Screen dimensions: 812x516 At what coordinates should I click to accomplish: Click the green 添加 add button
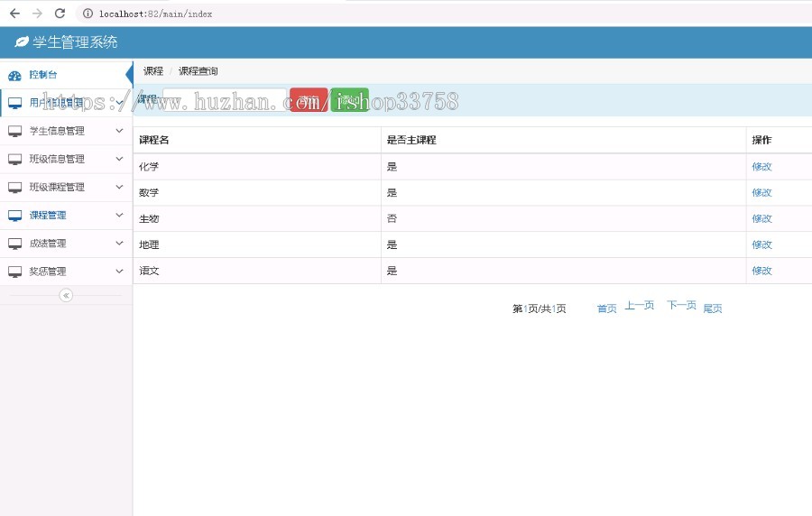(x=349, y=100)
